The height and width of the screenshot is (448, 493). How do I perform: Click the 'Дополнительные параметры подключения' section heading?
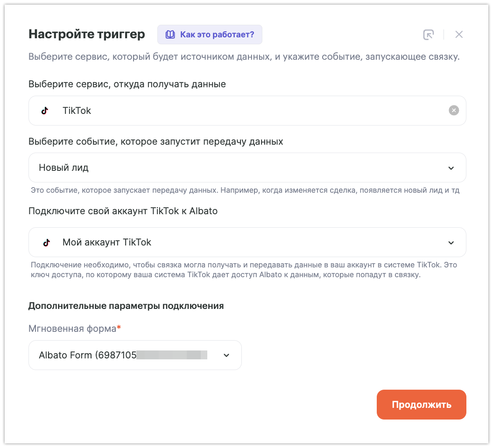[126, 306]
